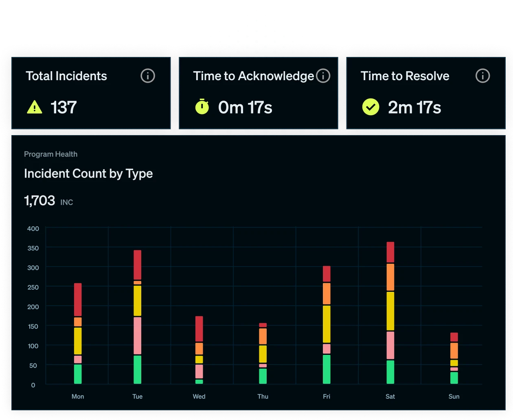Image resolution: width=513 pixels, height=420 pixels.
Task: Click the yellow warning triangle icon
Action: point(35,107)
